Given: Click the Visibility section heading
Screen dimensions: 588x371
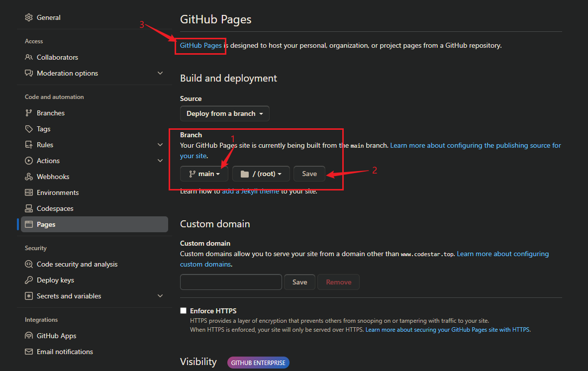Looking at the screenshot, I should click(198, 362).
